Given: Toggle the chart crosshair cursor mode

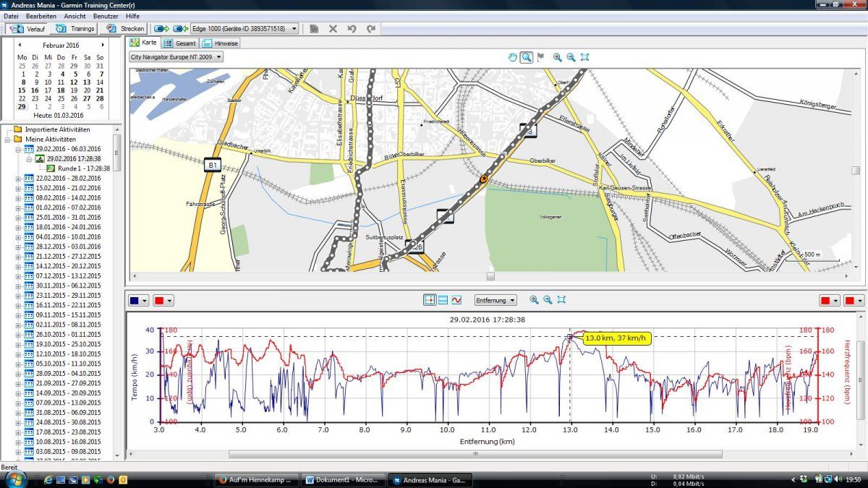Looking at the screenshot, I should 430,299.
